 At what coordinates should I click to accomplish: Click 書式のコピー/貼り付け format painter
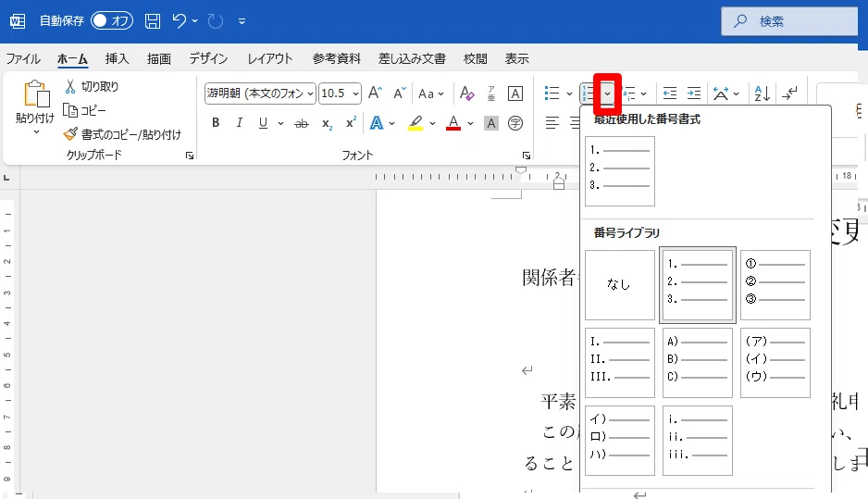click(122, 134)
